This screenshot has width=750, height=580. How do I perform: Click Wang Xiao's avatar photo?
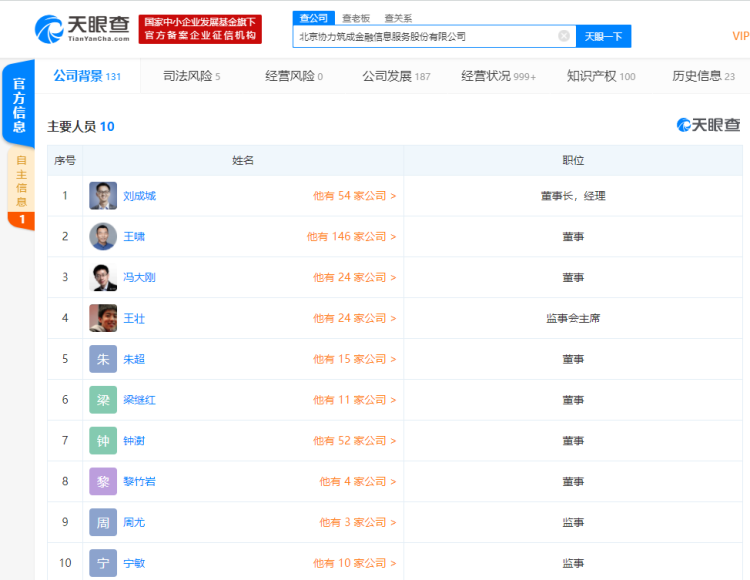[103, 237]
